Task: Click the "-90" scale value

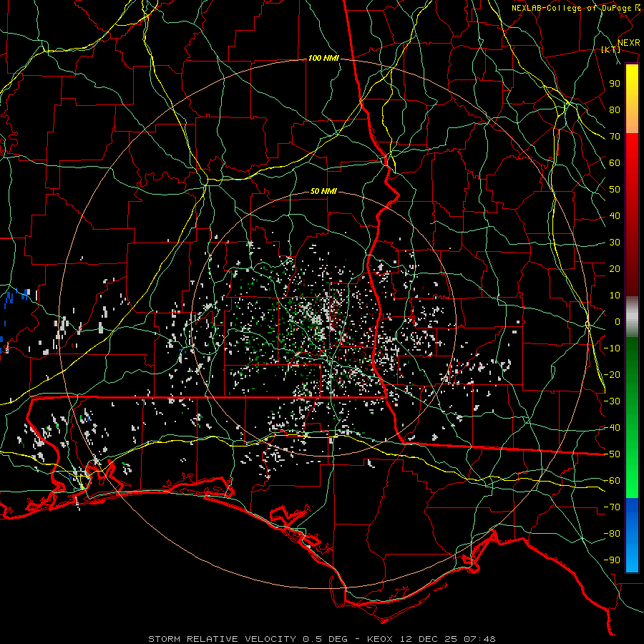Action: (612, 560)
